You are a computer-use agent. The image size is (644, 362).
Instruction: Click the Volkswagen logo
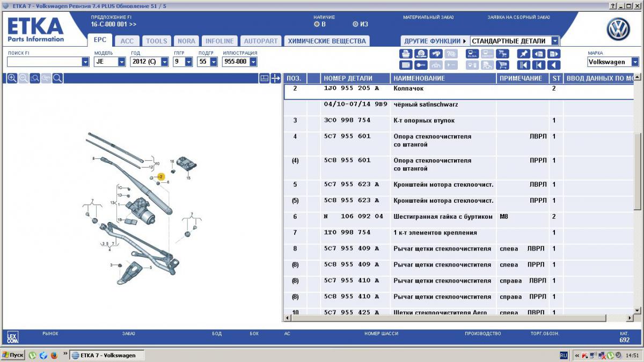point(618,29)
